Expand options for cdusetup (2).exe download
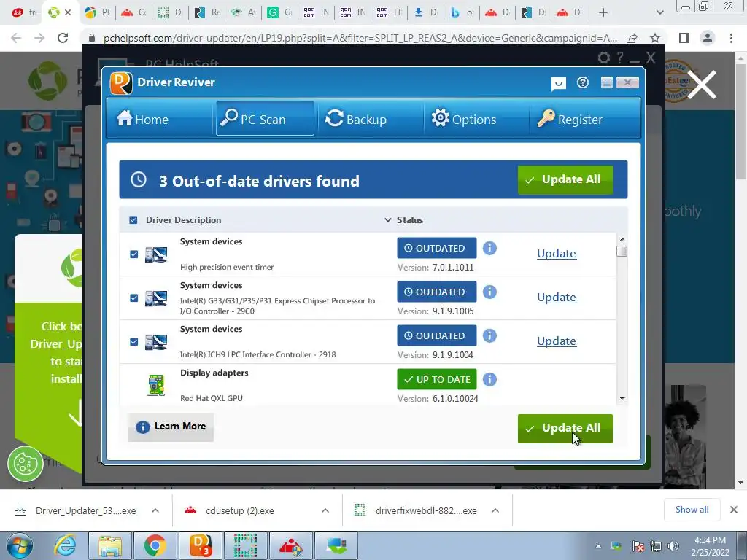The height and width of the screenshot is (560, 747). coord(325,511)
